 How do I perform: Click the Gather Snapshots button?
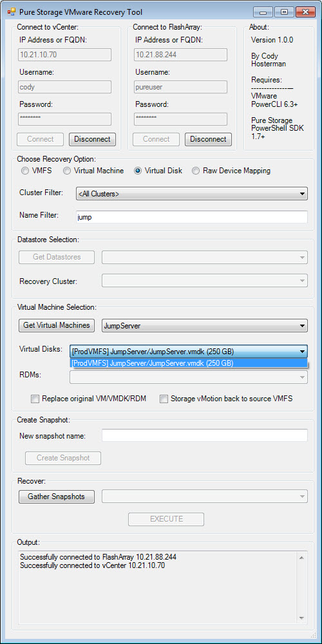[57, 497]
